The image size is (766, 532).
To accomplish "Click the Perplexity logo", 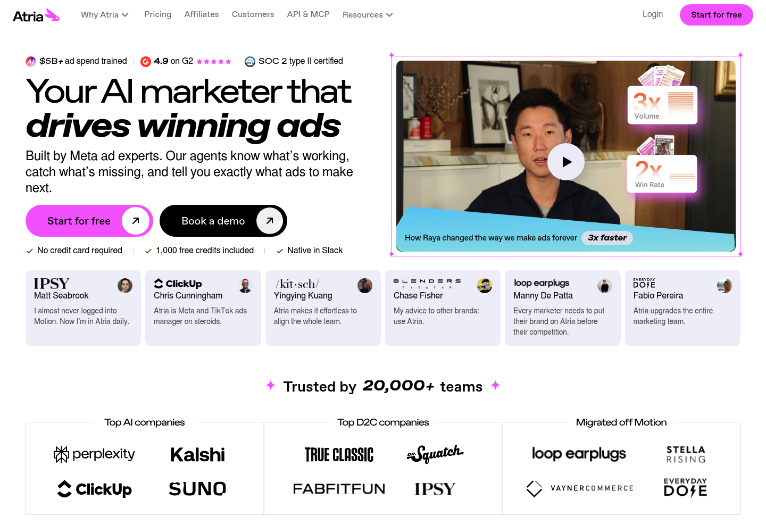I will click(x=94, y=454).
